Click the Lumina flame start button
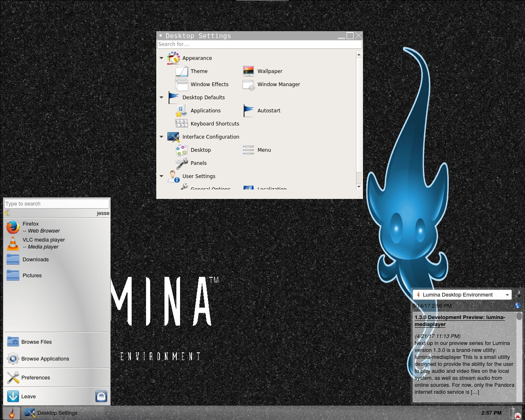The image size is (525, 420). click(x=12, y=413)
